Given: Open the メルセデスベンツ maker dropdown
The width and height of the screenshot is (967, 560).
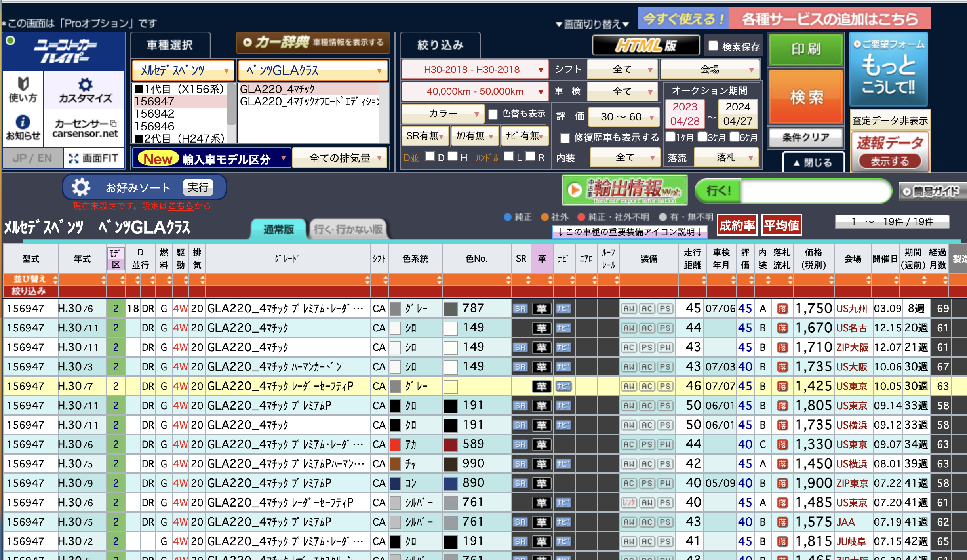Looking at the screenshot, I should click(183, 71).
